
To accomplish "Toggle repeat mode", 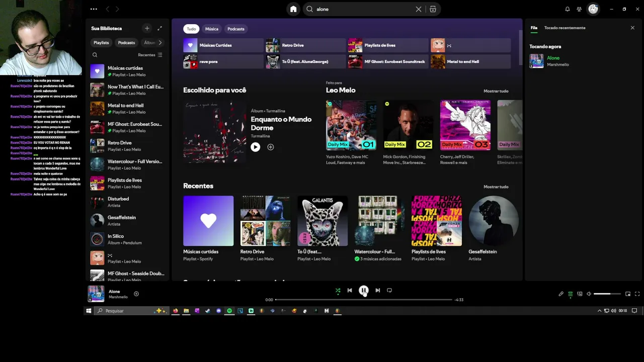I will [x=389, y=290].
